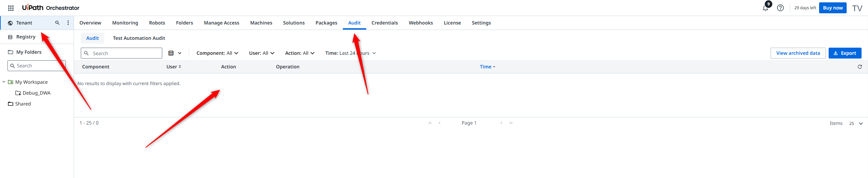Open the help question mark icon
Image resolution: width=868 pixels, height=178 pixels.
(780, 8)
